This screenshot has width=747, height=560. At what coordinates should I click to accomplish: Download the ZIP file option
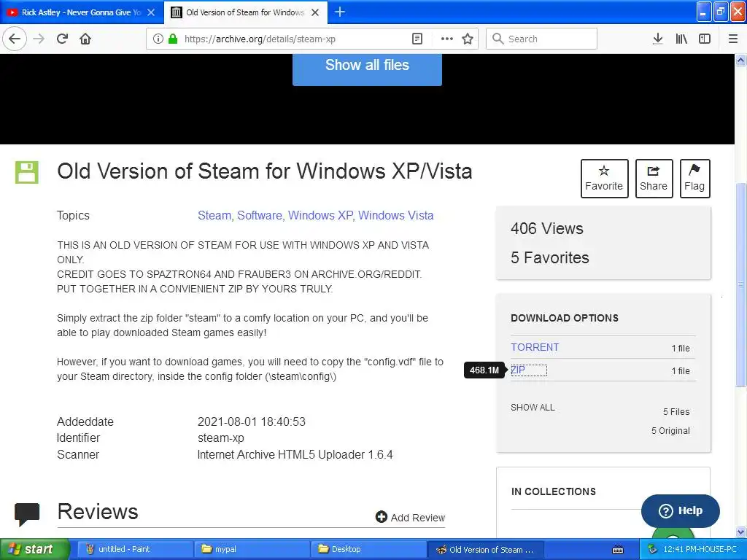pyautogui.click(x=518, y=370)
